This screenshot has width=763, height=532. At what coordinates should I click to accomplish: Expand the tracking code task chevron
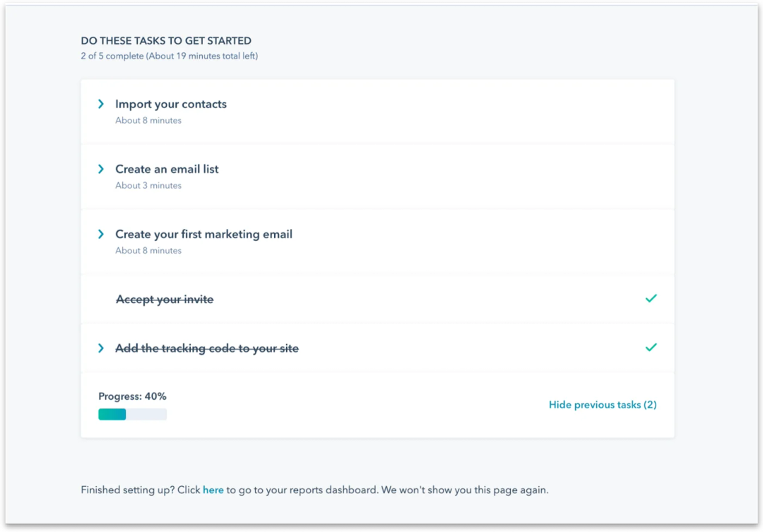[x=101, y=348]
